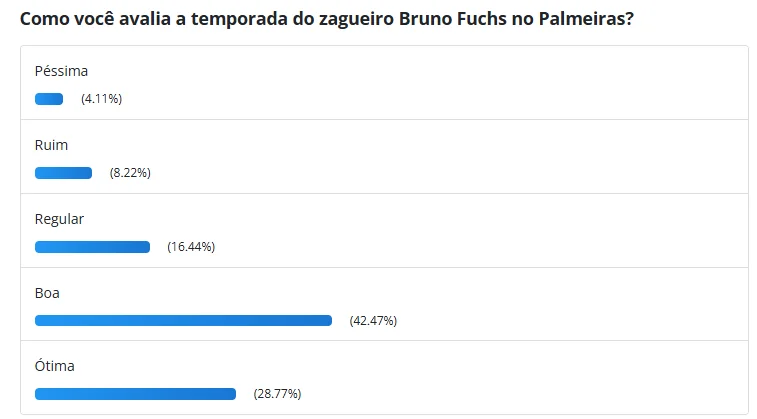Click the 28.77% percentage text

click(277, 394)
